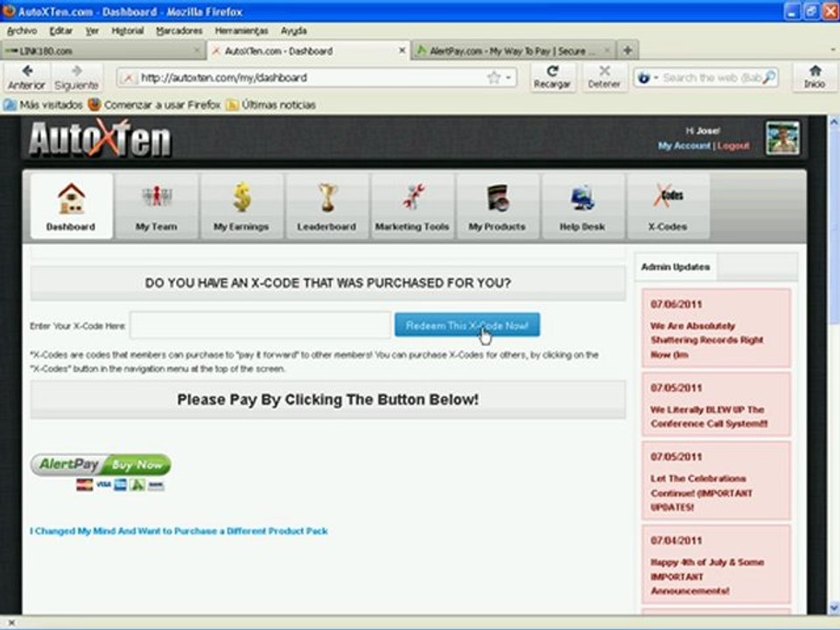The image size is (840, 630).
Task: Open the Ayuda menu
Action: [x=294, y=31]
